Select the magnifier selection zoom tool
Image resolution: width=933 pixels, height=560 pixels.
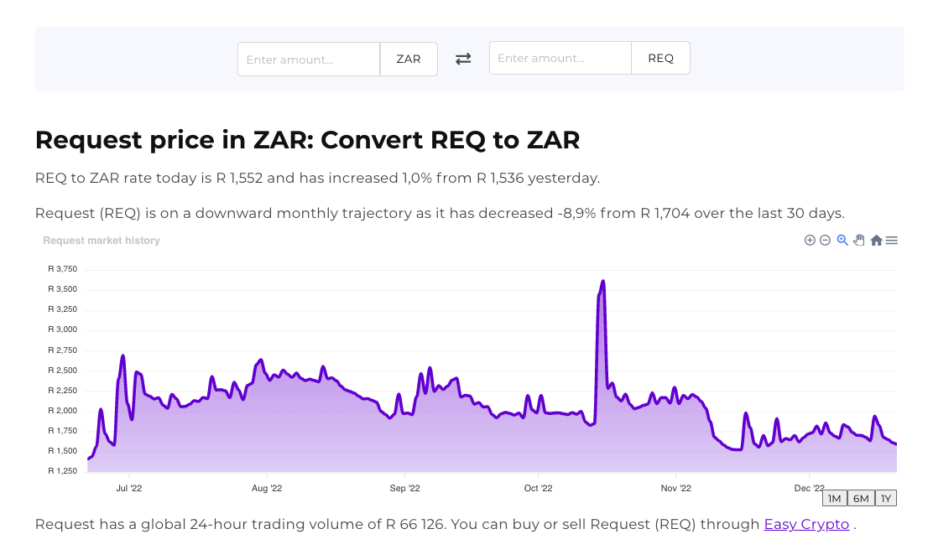coord(842,241)
